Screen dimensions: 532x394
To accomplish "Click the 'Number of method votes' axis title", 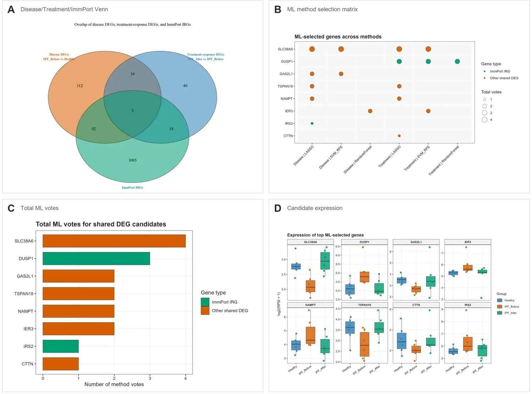I will [114, 384].
